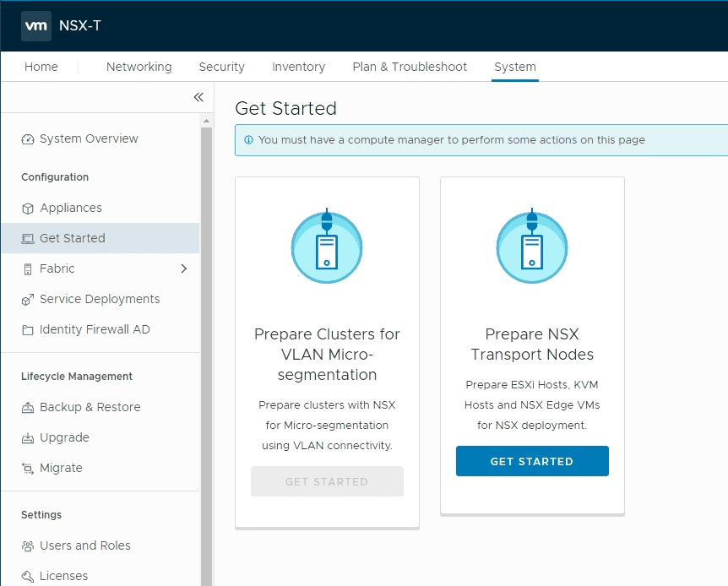Click the Upgrade download icon
Viewport: 728px width, 586px height.
tap(28, 437)
